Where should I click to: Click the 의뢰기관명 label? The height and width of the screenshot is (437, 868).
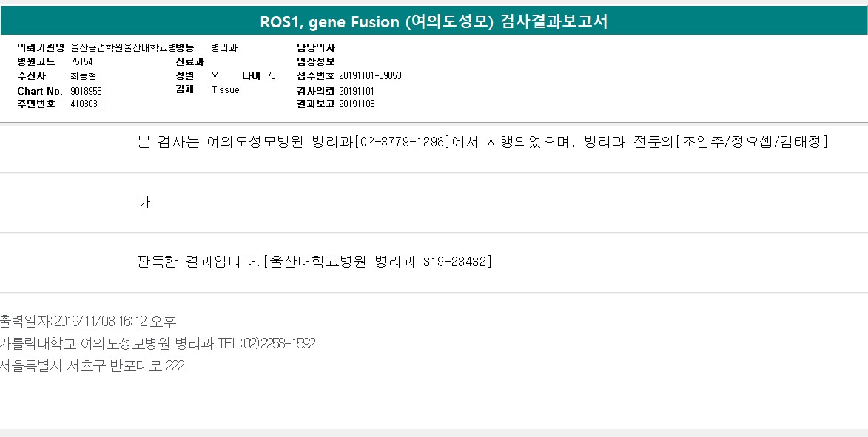coord(41,47)
